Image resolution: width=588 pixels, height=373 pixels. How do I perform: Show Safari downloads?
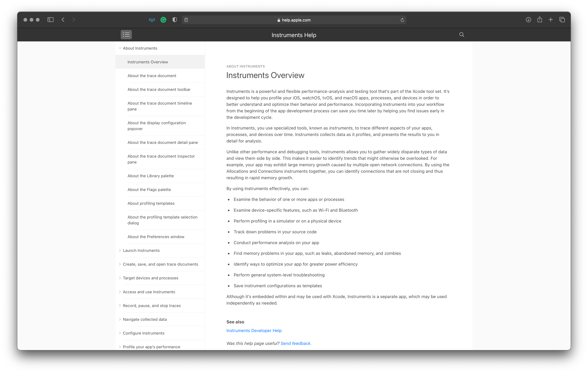[x=528, y=20]
